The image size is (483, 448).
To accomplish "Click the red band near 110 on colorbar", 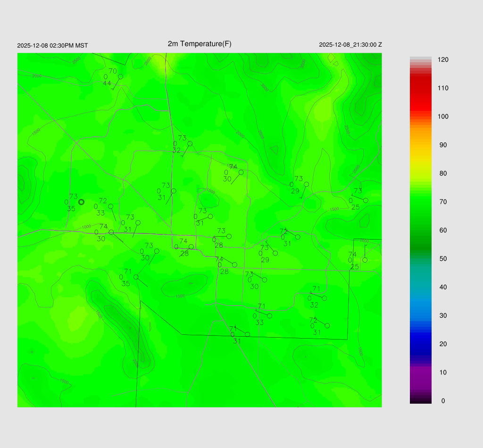I will click(x=420, y=88).
